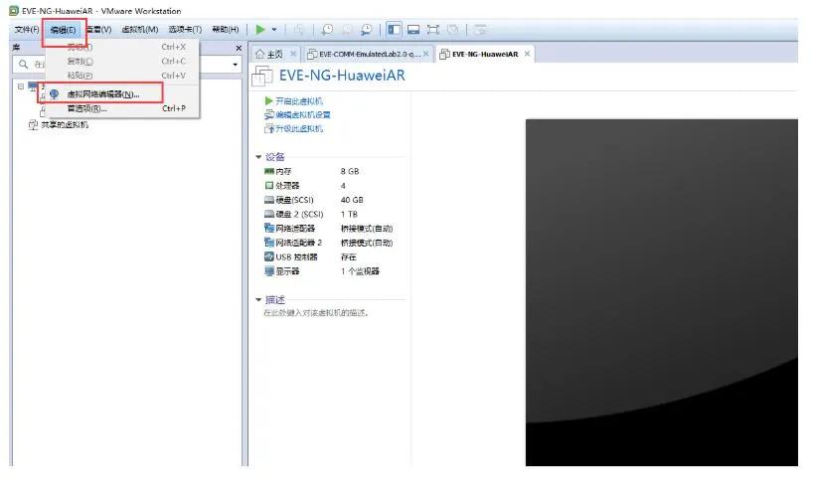Click the Ctrl+V paste menu entry
Viewport: 815px width, 504px height.
pos(122,76)
